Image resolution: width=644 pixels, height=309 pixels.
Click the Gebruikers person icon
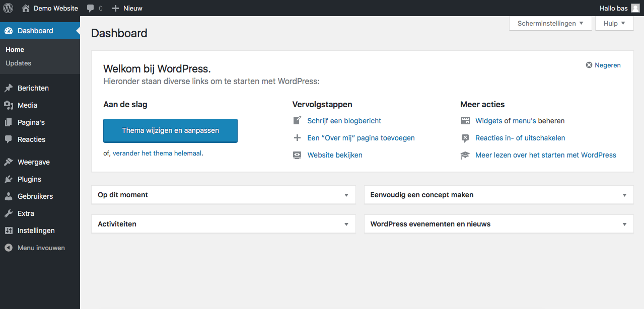[x=9, y=196]
